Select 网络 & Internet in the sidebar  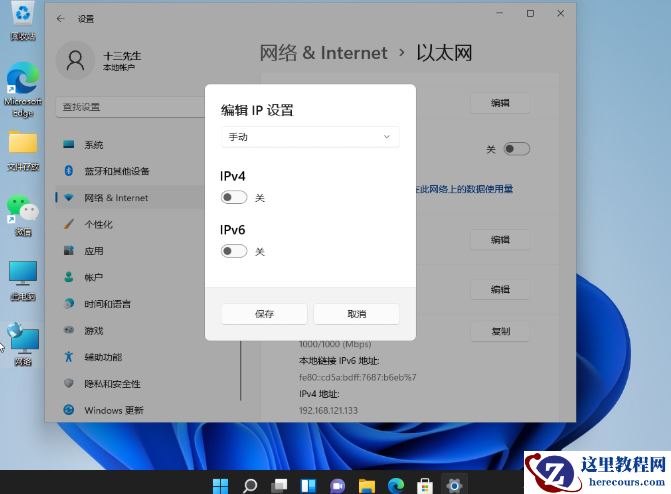click(130, 198)
